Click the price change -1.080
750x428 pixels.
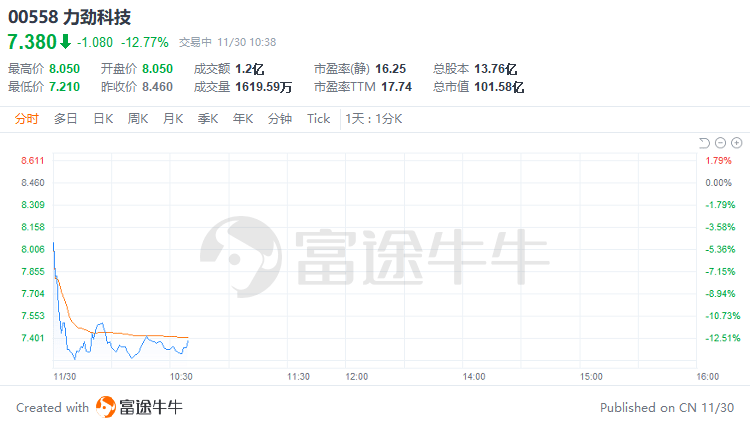coord(95,43)
